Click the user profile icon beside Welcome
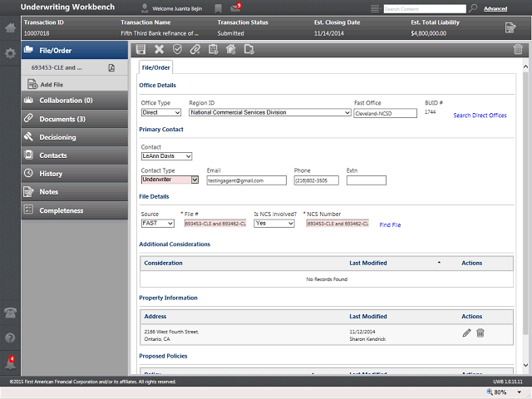The image size is (532, 399). [145, 8]
